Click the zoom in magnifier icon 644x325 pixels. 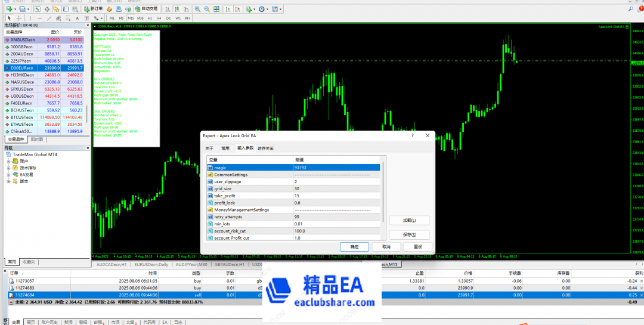coord(196,10)
